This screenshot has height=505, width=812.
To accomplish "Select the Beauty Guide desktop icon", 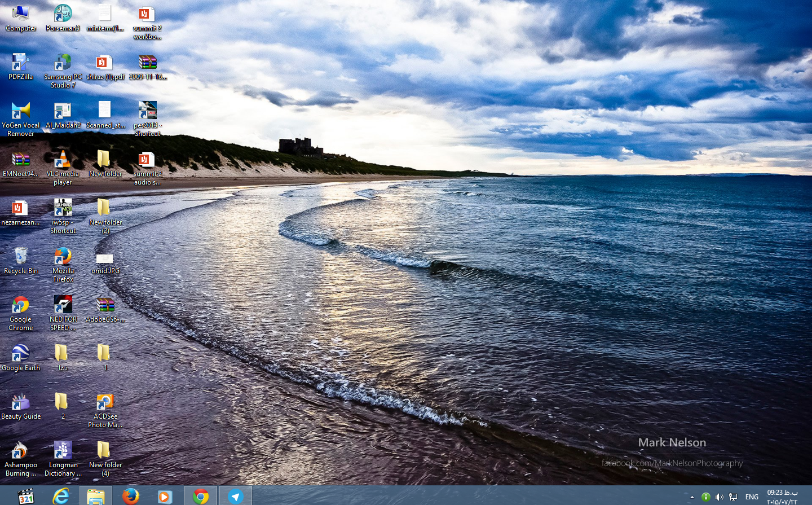I will [x=21, y=402].
